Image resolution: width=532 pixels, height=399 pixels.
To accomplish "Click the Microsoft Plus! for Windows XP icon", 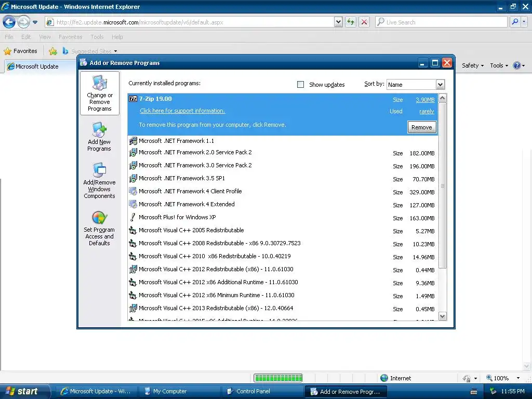I will tap(133, 217).
